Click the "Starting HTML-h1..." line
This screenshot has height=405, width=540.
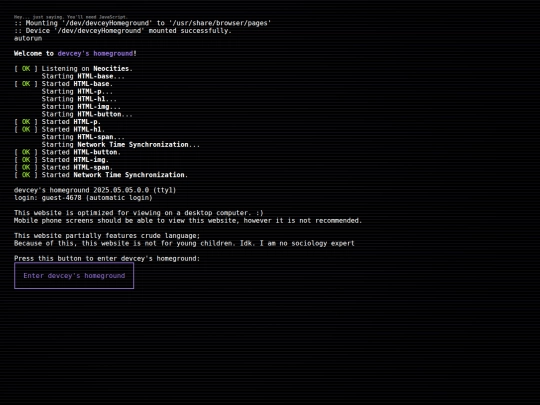[79, 99]
